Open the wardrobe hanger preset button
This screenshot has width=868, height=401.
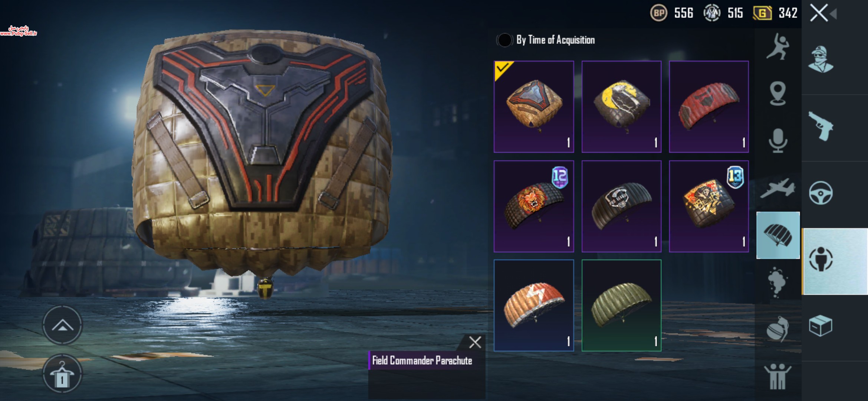click(x=62, y=374)
